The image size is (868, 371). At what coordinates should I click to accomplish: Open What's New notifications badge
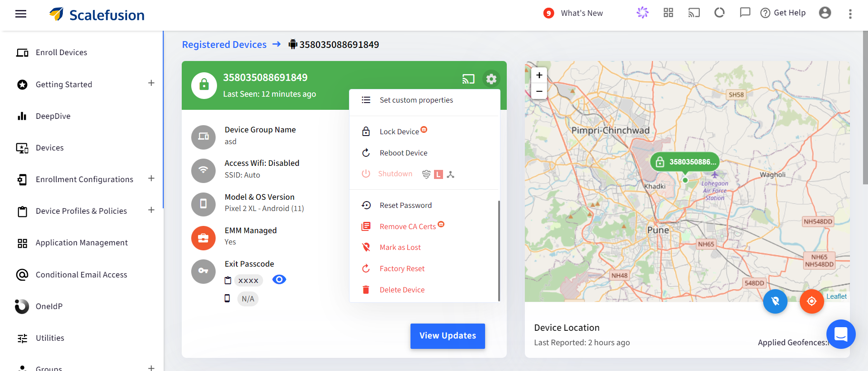[x=548, y=13]
